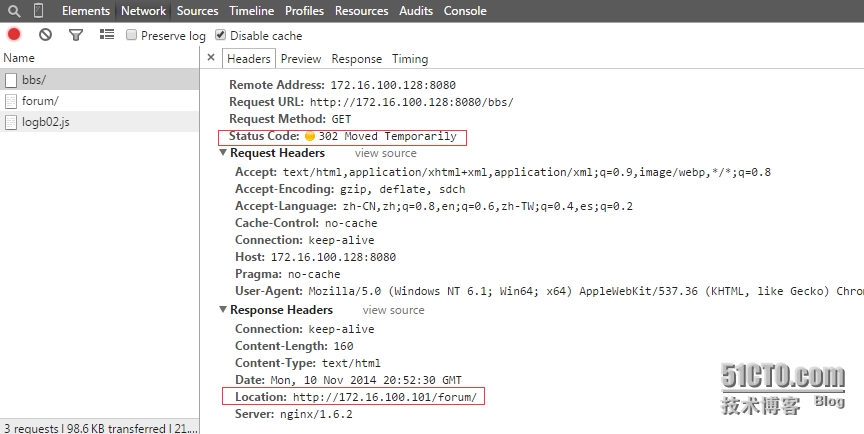Click the forum/ document icon
864x434 pixels.
[x=10, y=101]
